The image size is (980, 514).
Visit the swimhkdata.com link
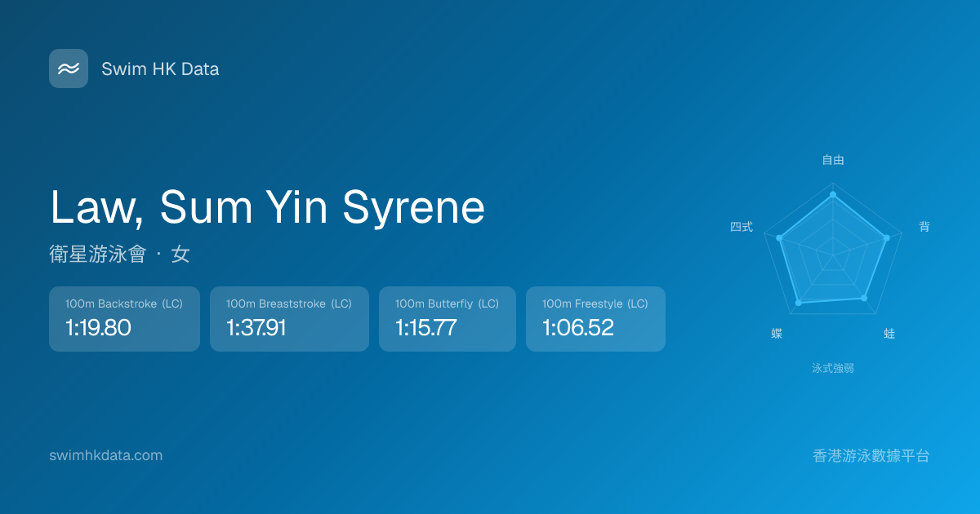105,455
